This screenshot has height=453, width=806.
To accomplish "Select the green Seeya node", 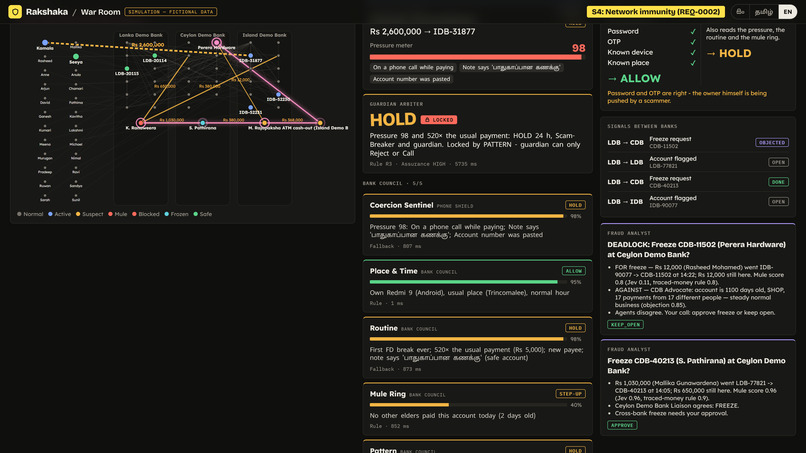I will [76, 57].
